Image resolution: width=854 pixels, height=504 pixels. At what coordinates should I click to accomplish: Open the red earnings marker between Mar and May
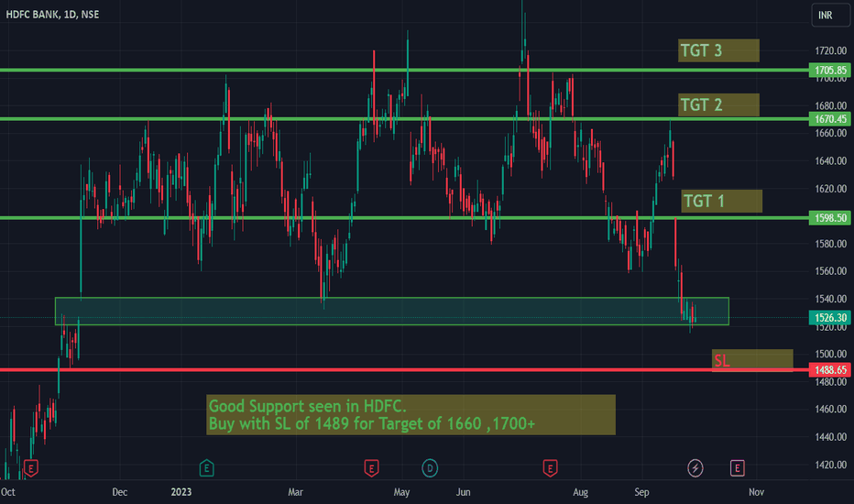tap(371, 467)
